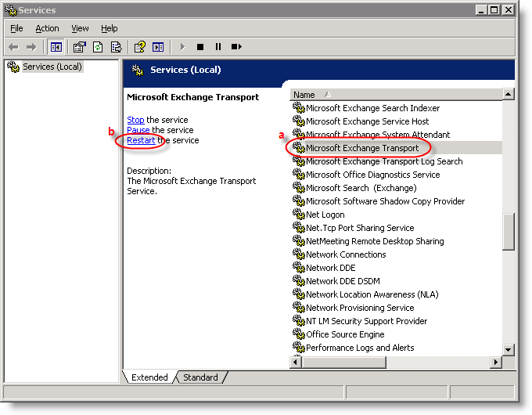Click gear icon of Network DDE DSDM
This screenshot has height=415, width=532.
299,280
